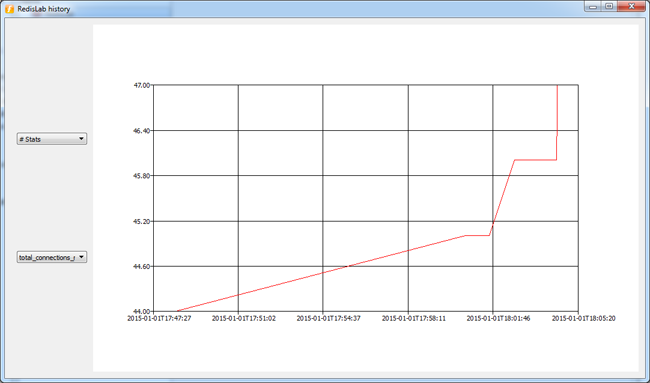Click the 47.00 y-axis label

point(142,85)
